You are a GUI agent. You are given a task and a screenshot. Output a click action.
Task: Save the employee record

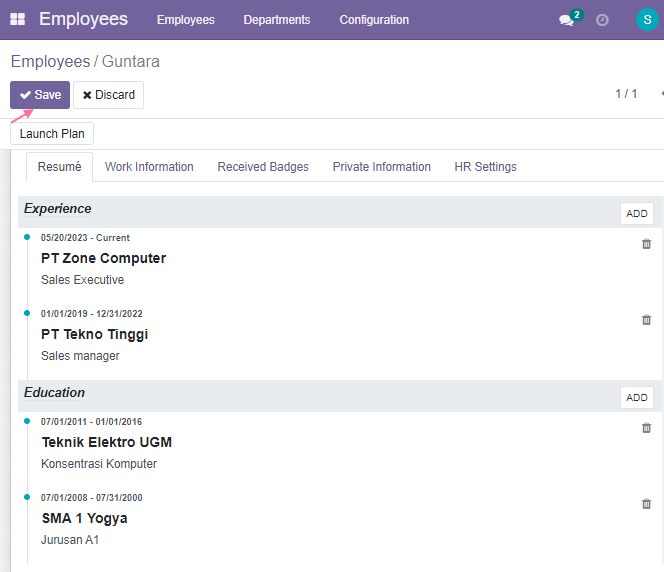[x=40, y=95]
